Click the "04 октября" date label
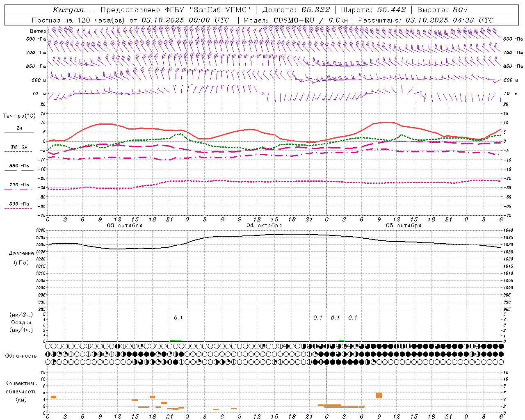525x420 pixels. tap(264, 226)
